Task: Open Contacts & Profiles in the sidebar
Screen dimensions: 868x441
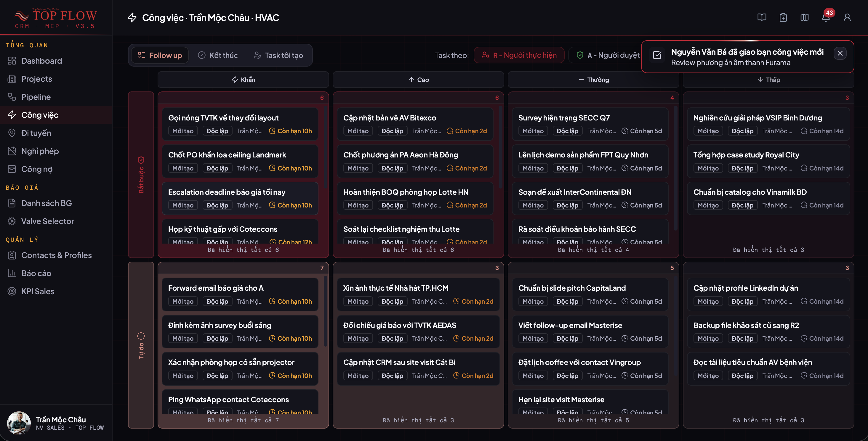Action: click(x=56, y=255)
